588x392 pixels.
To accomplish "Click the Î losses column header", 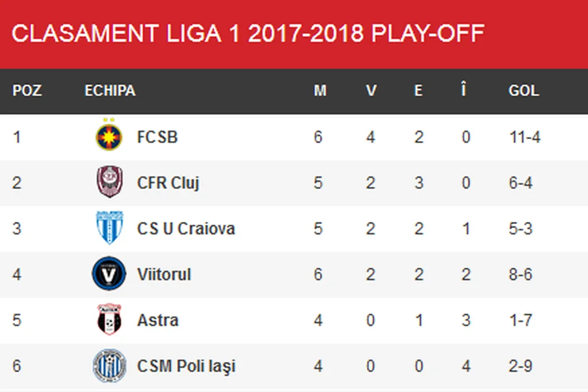I will click(464, 91).
